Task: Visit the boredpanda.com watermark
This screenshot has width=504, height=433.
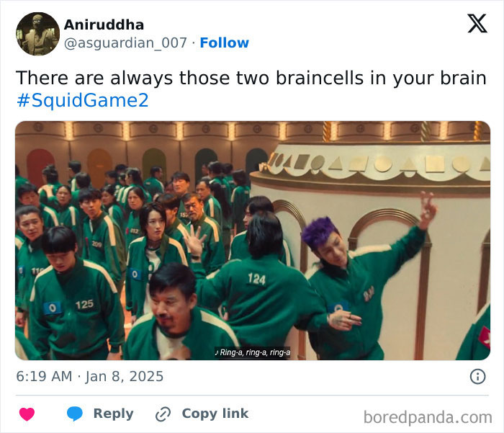Action: [x=428, y=417]
